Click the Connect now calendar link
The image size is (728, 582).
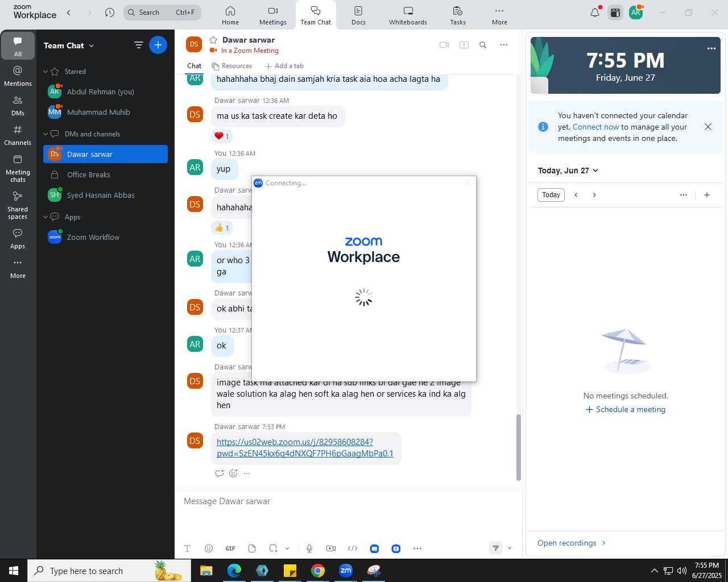click(x=595, y=127)
